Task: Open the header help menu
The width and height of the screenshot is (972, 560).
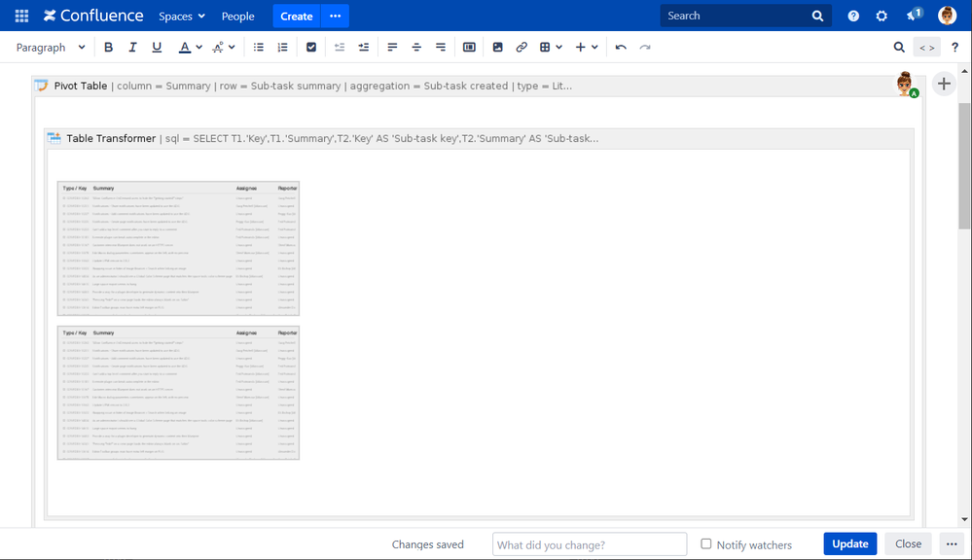Action: (x=853, y=17)
